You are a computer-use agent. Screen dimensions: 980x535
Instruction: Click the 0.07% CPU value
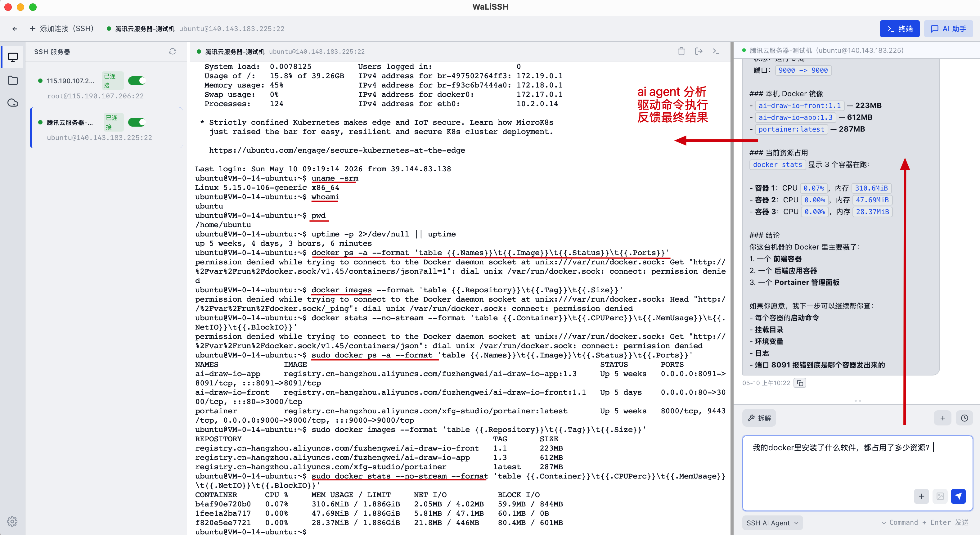pyautogui.click(x=813, y=188)
